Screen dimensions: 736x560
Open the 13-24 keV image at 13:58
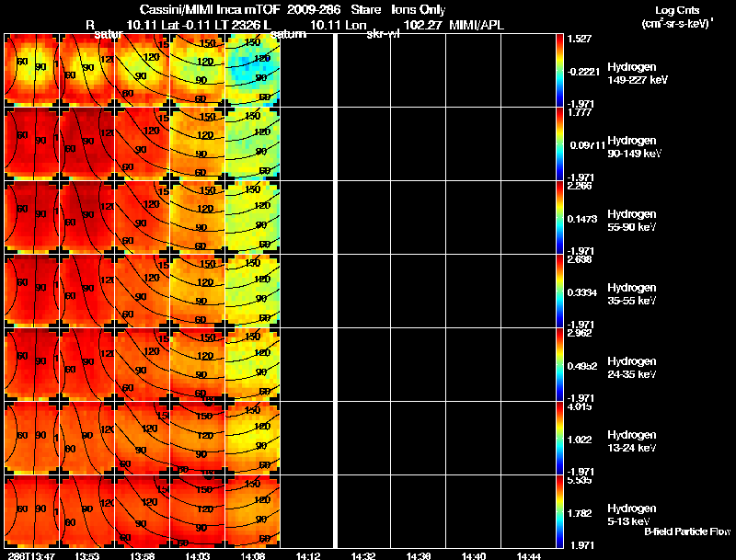(143, 439)
